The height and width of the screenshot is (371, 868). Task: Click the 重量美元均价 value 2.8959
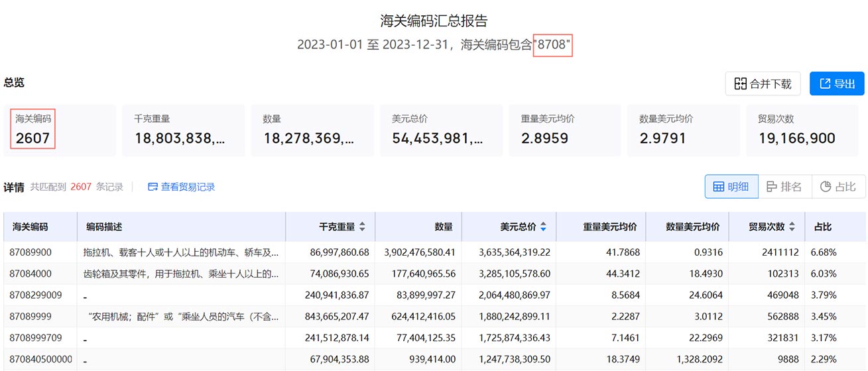point(544,138)
